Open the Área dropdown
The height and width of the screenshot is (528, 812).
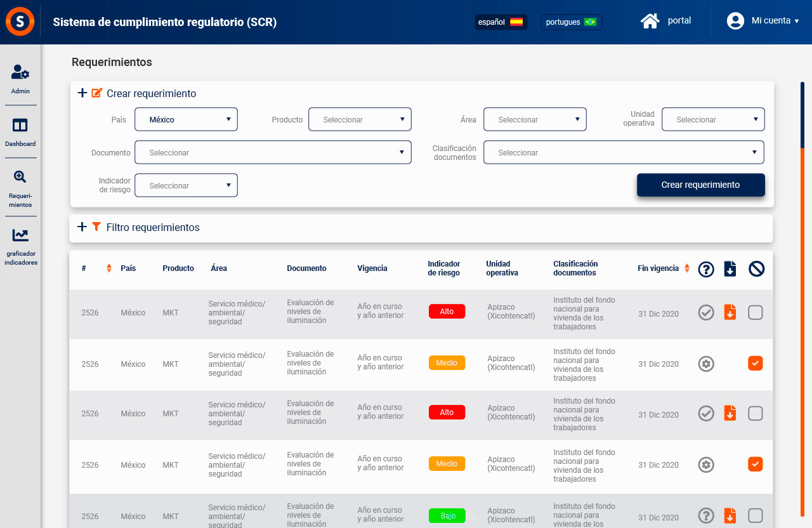[x=535, y=119]
